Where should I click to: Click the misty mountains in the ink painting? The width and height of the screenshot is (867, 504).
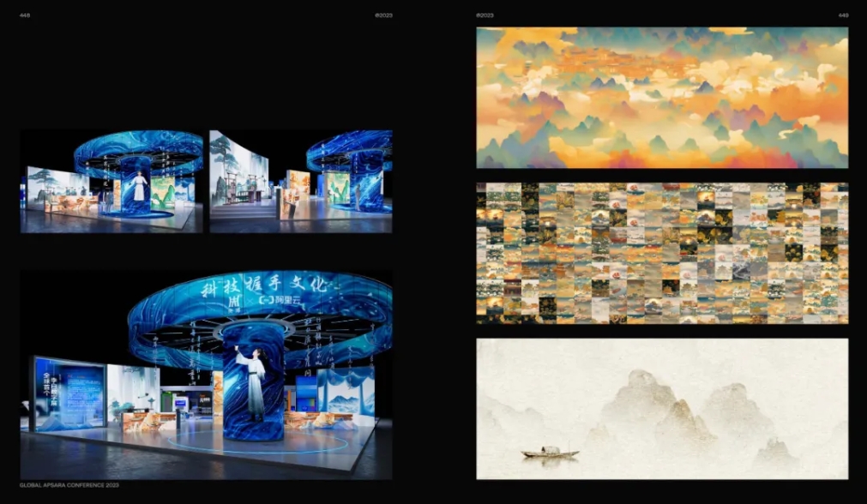[677, 411]
